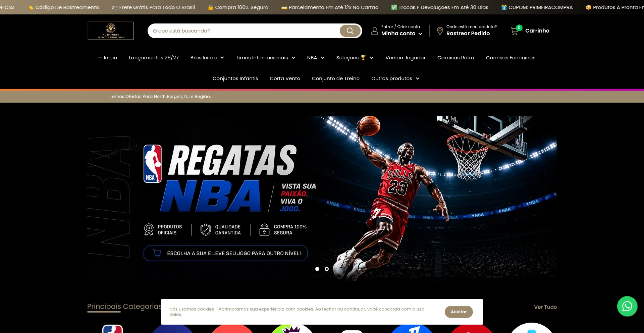Screen dimensions: 644x333
Task: Click Temos Ofertas Para North Bergen text
Action: coord(160,97)
